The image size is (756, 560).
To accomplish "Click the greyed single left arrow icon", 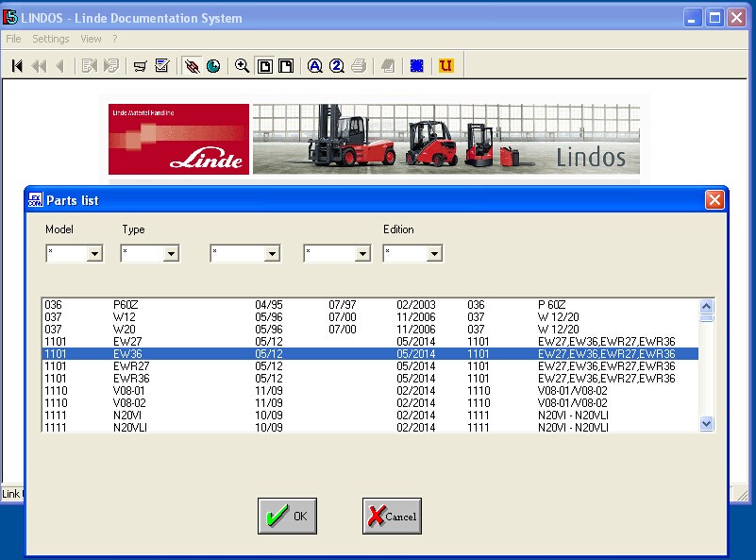I will 60,65.
